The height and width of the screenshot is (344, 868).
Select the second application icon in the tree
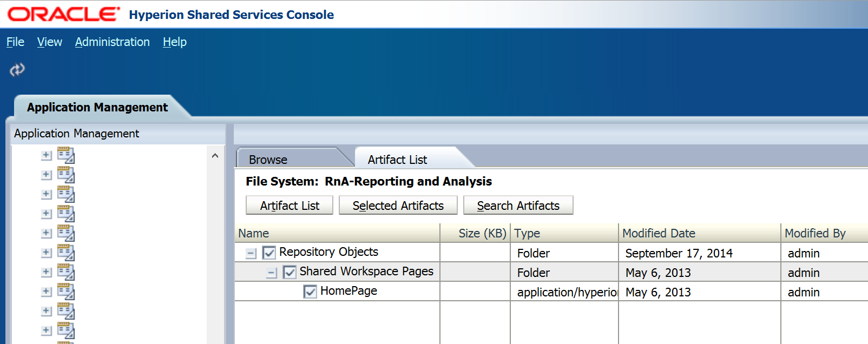(x=66, y=175)
